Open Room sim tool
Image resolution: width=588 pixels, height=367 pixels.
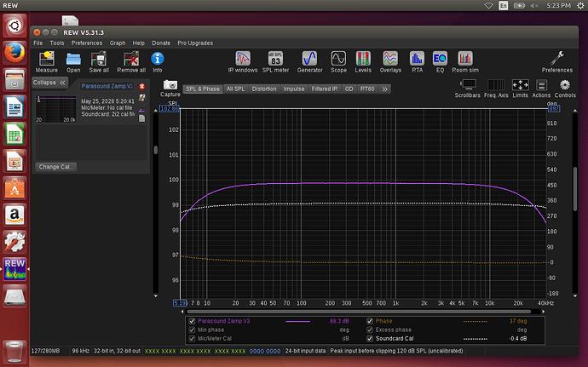coord(465,62)
